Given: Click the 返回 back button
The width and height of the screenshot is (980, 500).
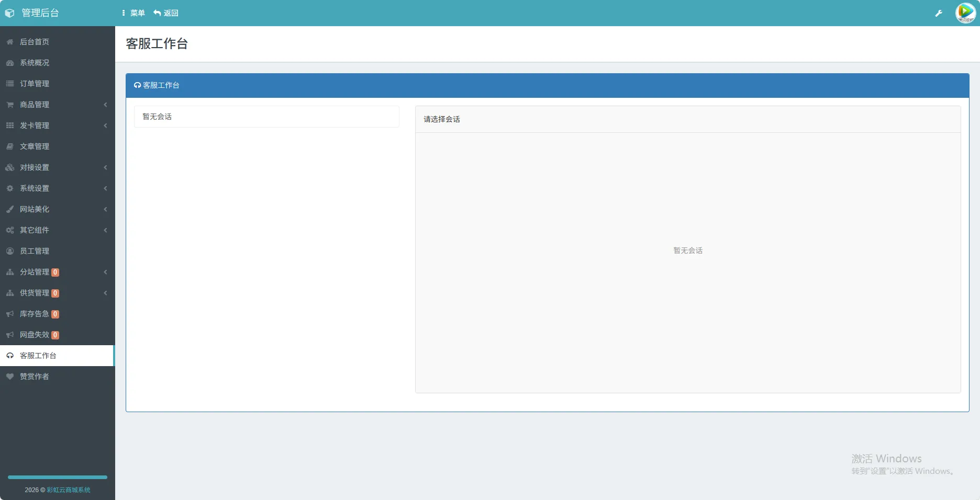Looking at the screenshot, I should click(x=166, y=13).
